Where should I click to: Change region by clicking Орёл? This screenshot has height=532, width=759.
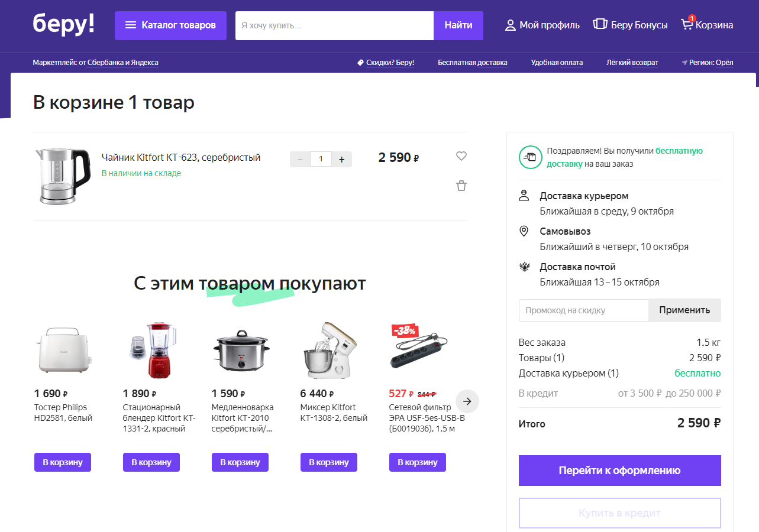point(724,63)
